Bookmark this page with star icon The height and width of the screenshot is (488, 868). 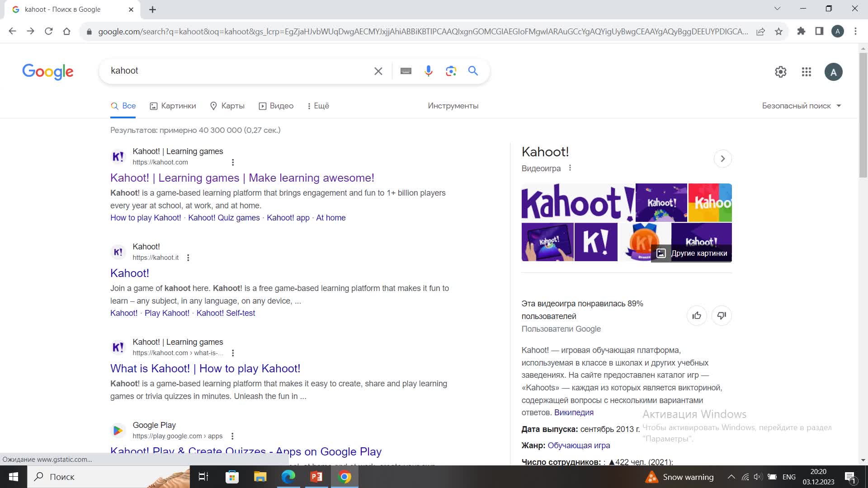point(778,32)
